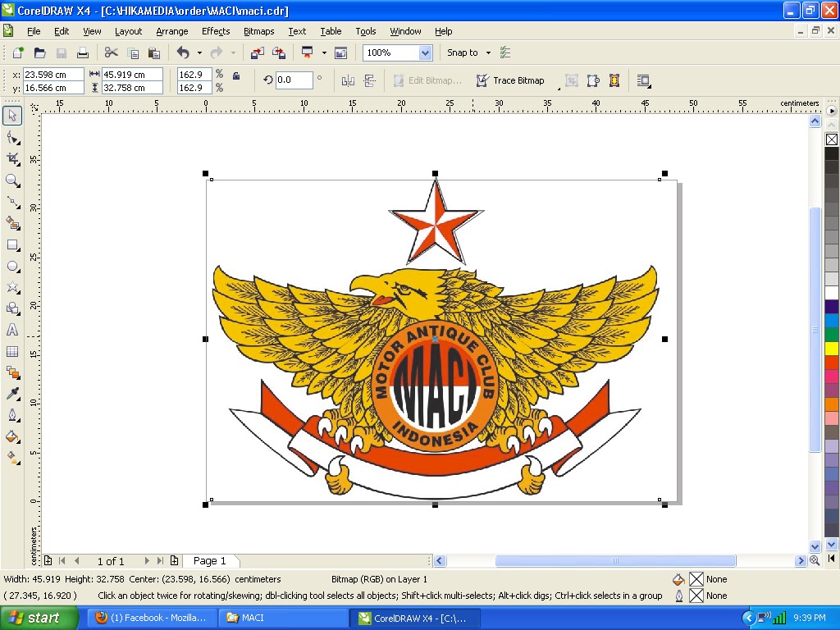
Task: Print the document
Action: click(83, 52)
